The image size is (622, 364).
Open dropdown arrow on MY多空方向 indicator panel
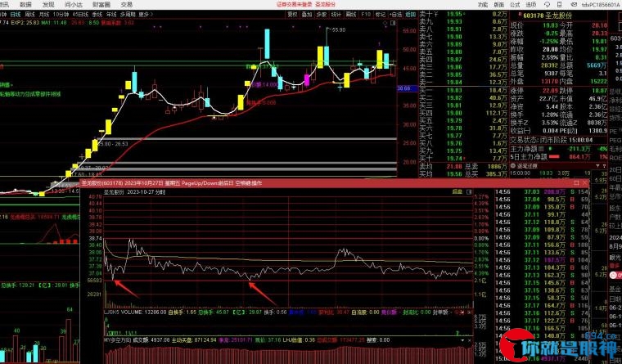(x=462, y=340)
